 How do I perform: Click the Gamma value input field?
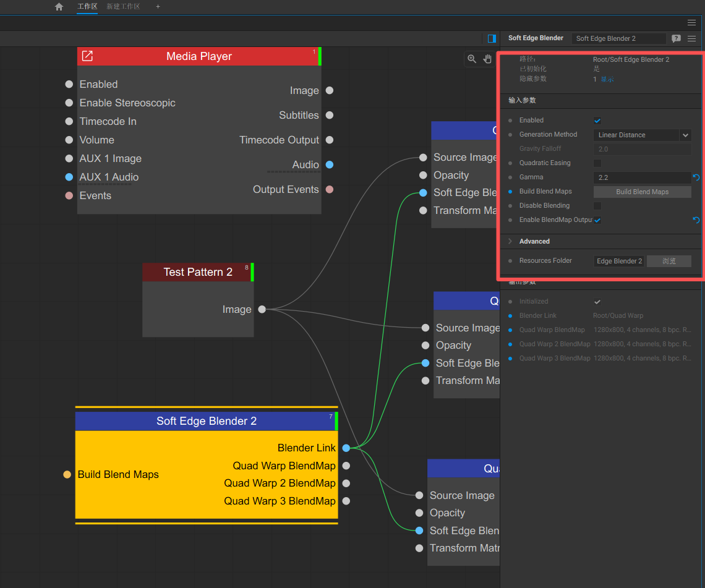[x=641, y=177]
